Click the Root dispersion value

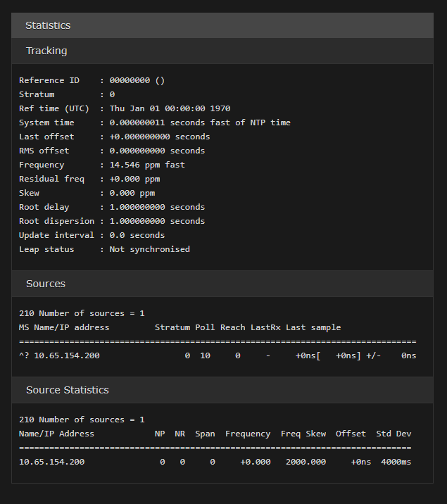coord(157,221)
